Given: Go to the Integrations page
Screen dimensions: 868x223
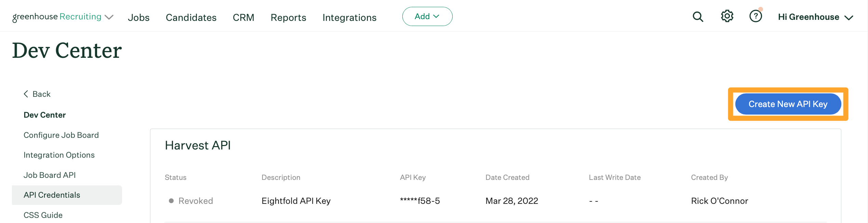Looking at the screenshot, I should tap(349, 17).
